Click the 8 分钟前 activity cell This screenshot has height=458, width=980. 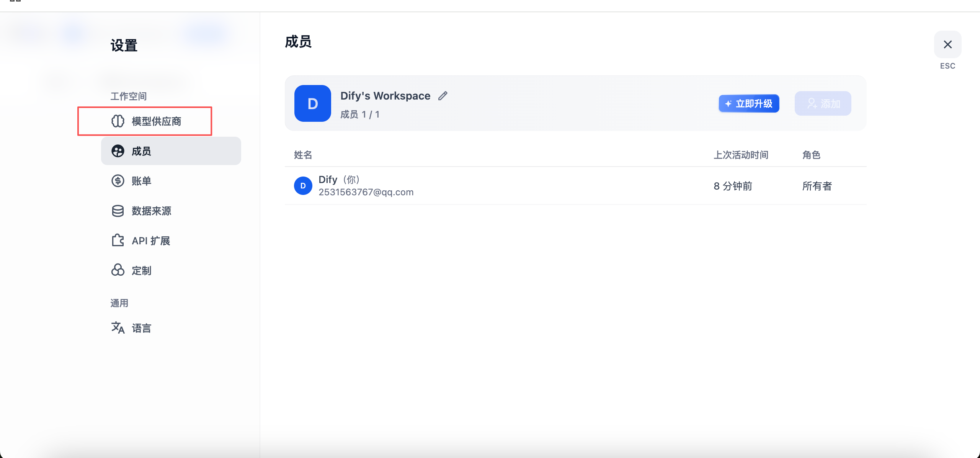click(x=733, y=186)
